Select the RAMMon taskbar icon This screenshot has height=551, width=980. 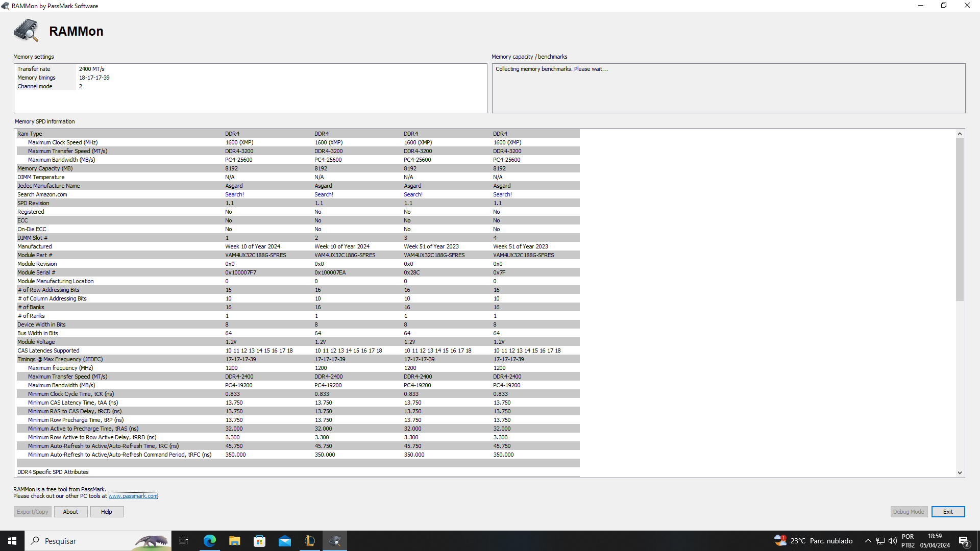335,541
